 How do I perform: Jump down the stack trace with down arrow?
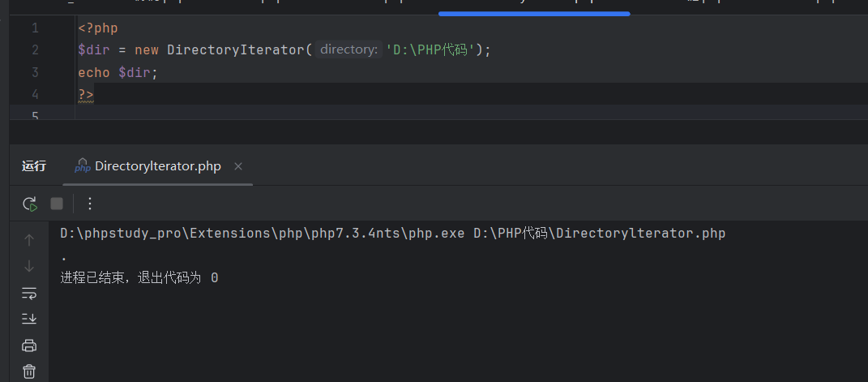pyautogui.click(x=29, y=266)
